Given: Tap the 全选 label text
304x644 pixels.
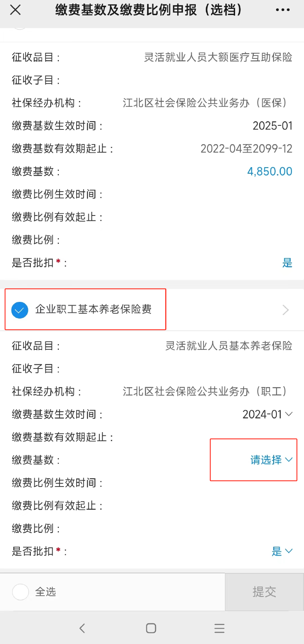Looking at the screenshot, I should click(45, 592).
